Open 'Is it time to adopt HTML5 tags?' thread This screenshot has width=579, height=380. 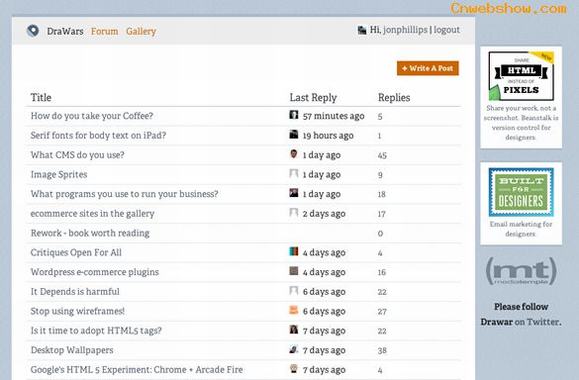click(x=96, y=331)
